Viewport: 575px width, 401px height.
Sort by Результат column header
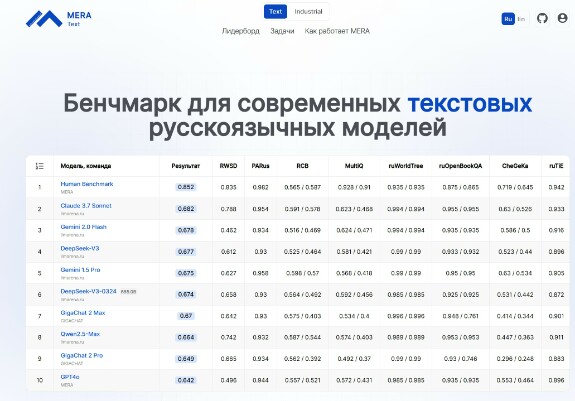[x=186, y=166]
